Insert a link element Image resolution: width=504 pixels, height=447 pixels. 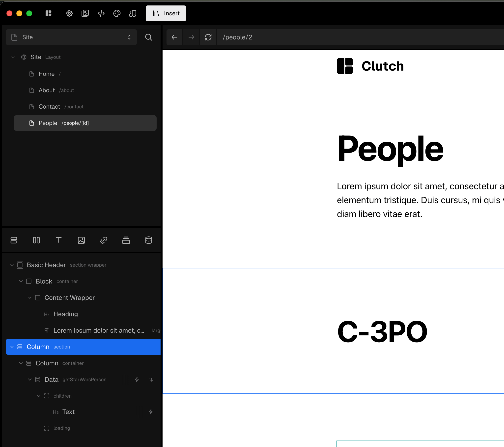(x=104, y=240)
